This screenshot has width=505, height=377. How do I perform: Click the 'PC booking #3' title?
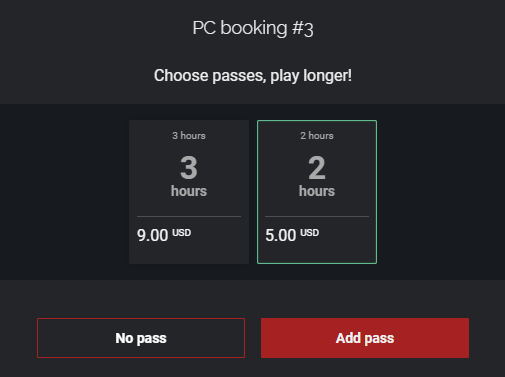point(253,28)
